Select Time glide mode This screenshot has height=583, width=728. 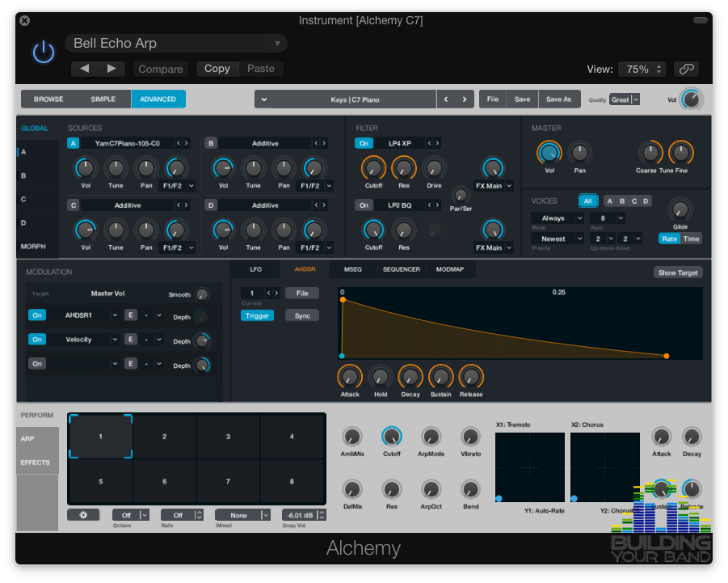[x=691, y=239]
